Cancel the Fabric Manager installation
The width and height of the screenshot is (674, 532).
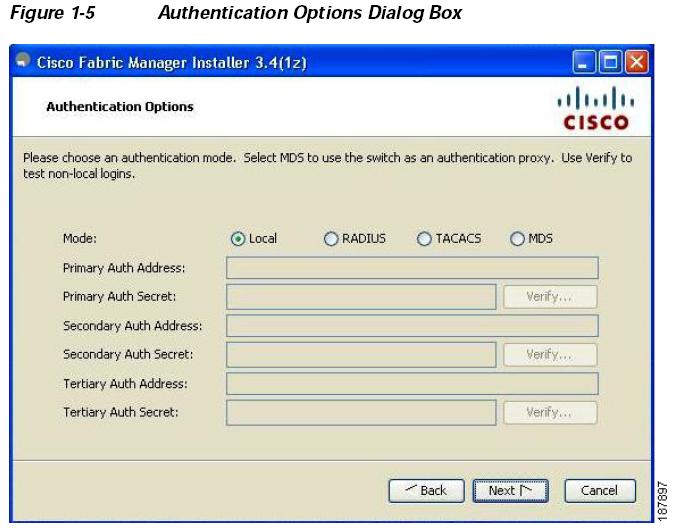(600, 491)
